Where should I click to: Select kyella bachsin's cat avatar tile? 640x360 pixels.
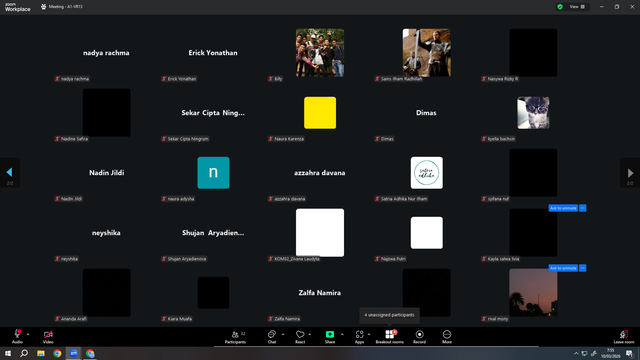[533, 113]
